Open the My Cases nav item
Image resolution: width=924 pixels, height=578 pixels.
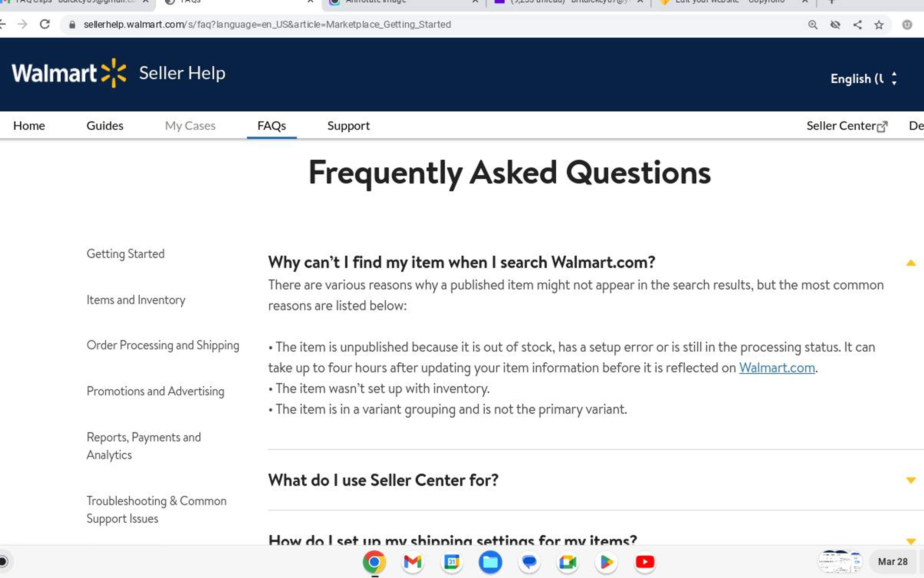[190, 126]
